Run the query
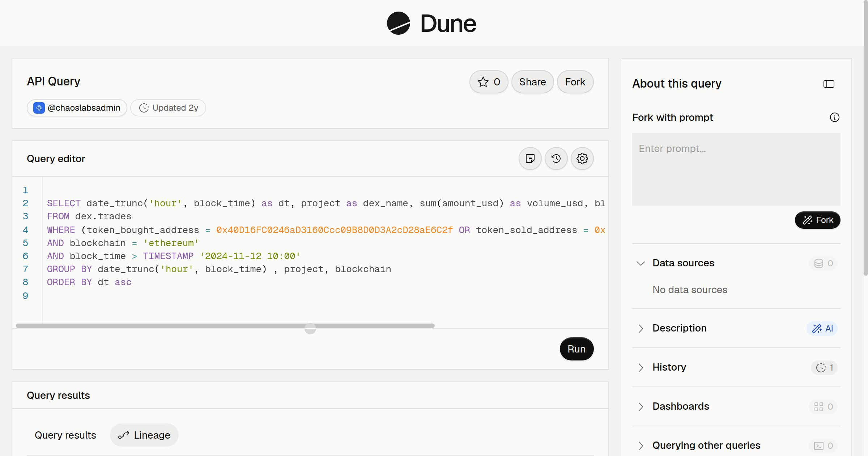 tap(576, 349)
